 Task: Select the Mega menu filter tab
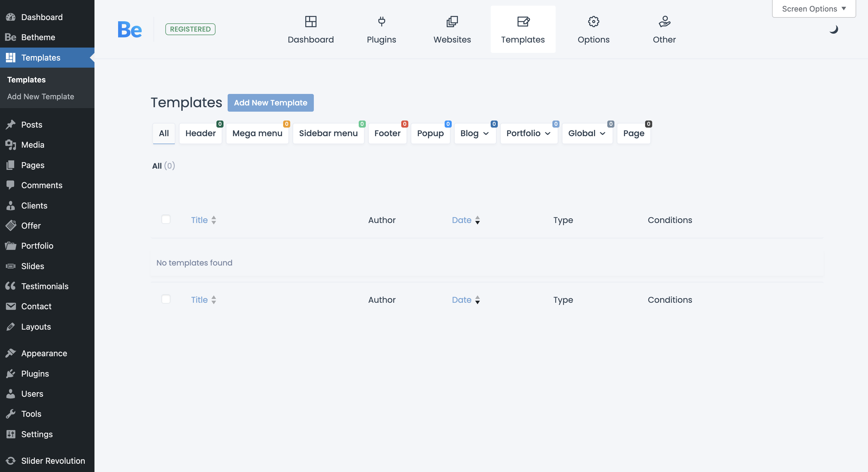(257, 133)
